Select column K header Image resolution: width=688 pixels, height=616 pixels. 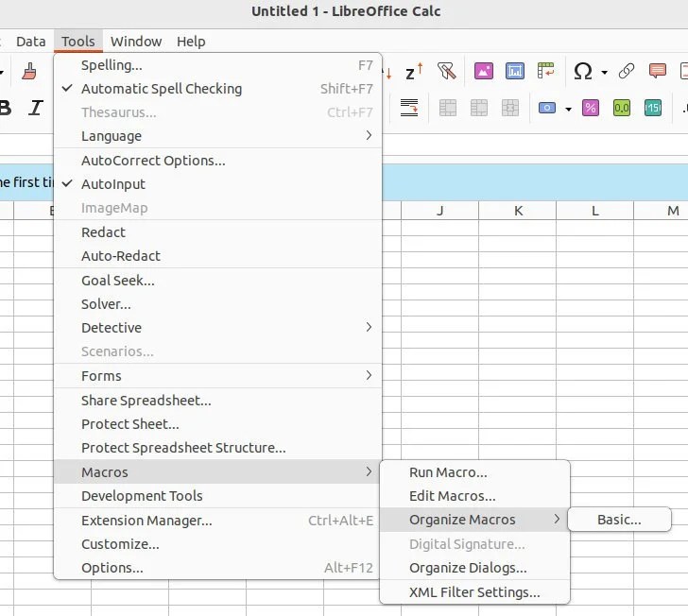click(518, 211)
